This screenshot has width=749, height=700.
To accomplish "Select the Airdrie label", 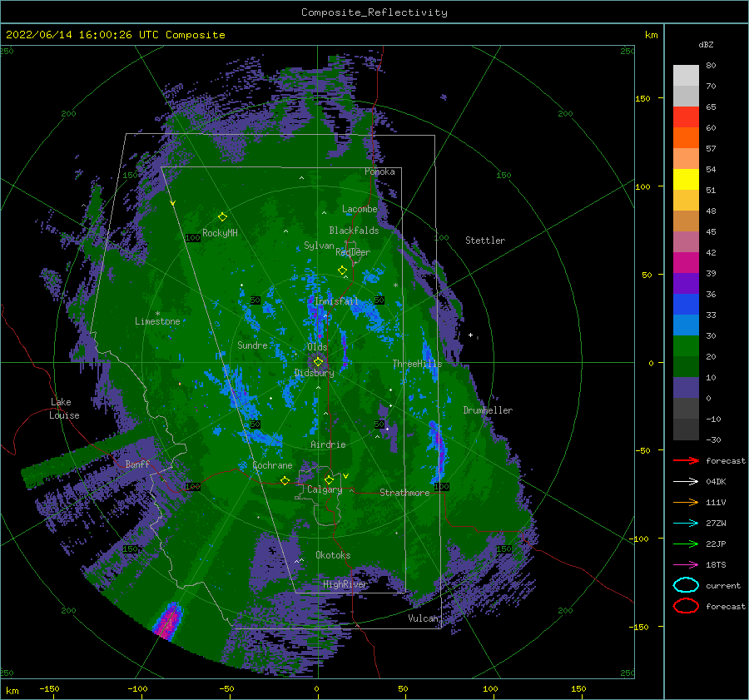I will pos(328,444).
